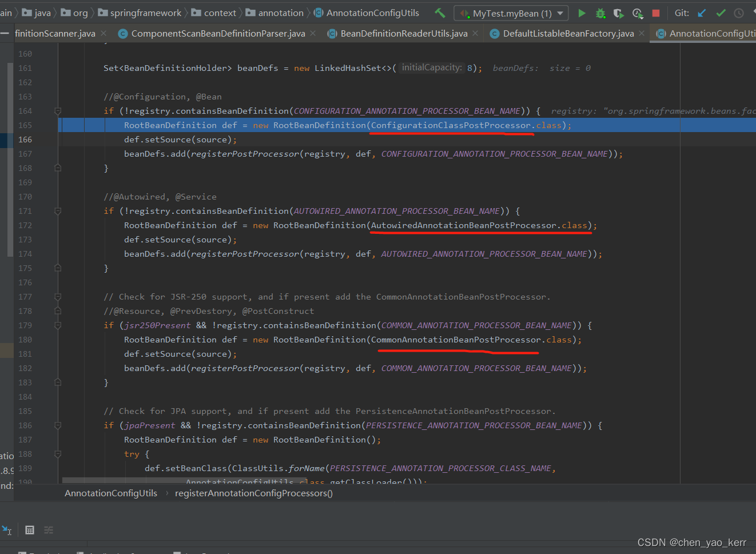
Task: Click AnnotationConfigUtils in navigation bar
Action: tap(366, 13)
